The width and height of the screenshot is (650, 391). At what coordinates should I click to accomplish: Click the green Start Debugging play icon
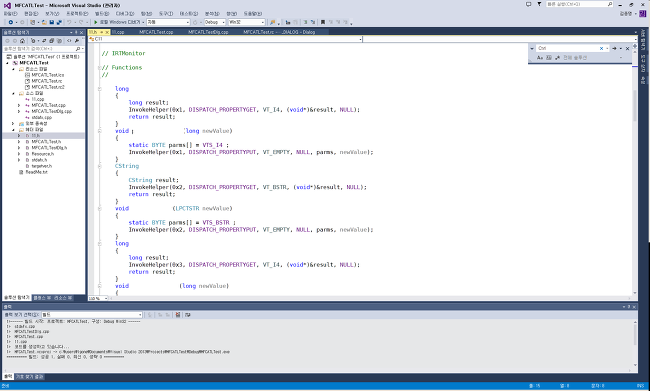coord(96,22)
